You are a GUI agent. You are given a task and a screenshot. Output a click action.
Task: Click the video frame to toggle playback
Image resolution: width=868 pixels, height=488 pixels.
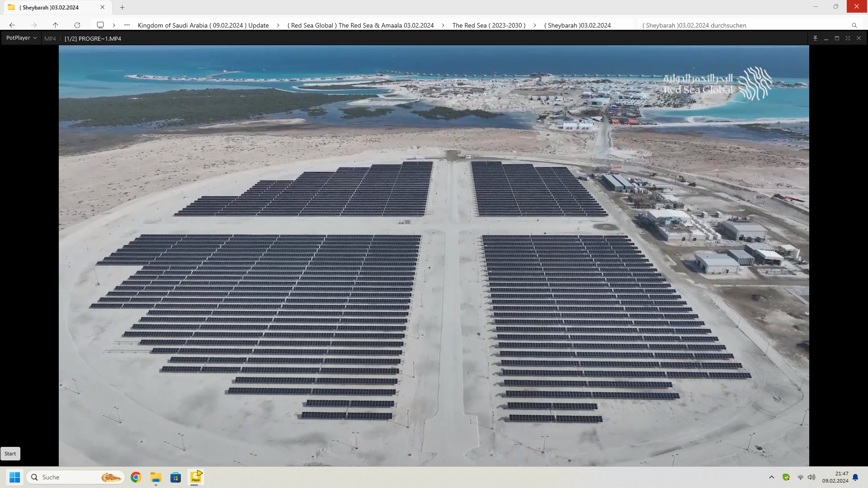point(434,256)
